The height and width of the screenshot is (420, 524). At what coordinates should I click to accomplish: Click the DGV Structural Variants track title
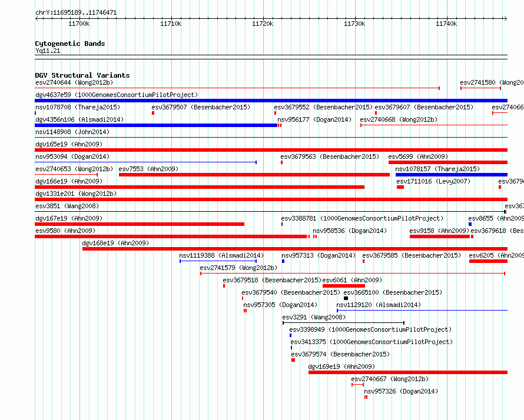[82, 75]
